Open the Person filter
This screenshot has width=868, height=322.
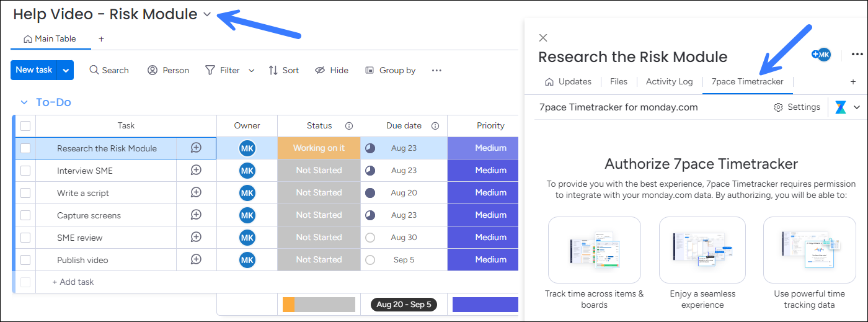click(168, 70)
